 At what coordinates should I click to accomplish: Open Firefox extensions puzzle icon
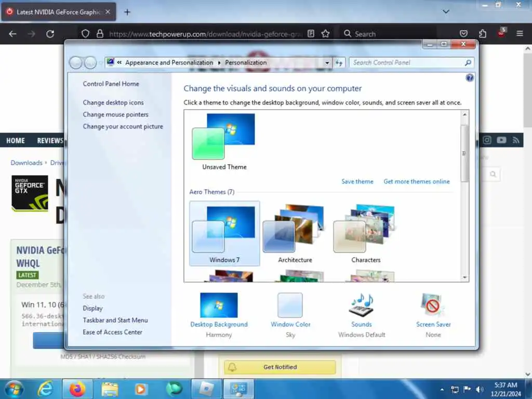[x=483, y=34]
